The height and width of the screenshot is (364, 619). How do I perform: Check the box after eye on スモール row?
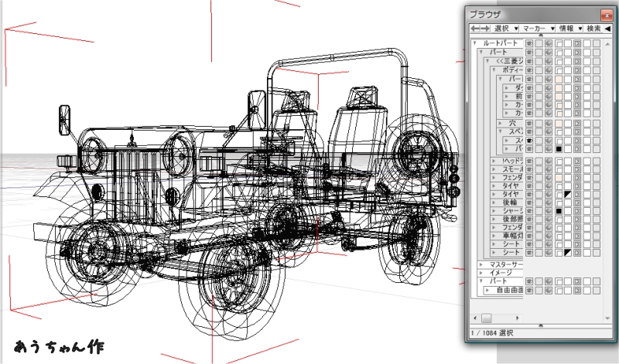tap(539, 169)
